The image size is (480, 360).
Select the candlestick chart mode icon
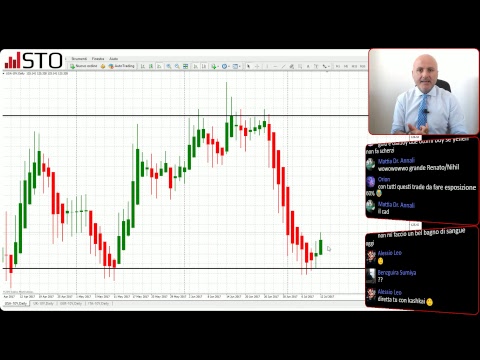[x=151, y=66]
